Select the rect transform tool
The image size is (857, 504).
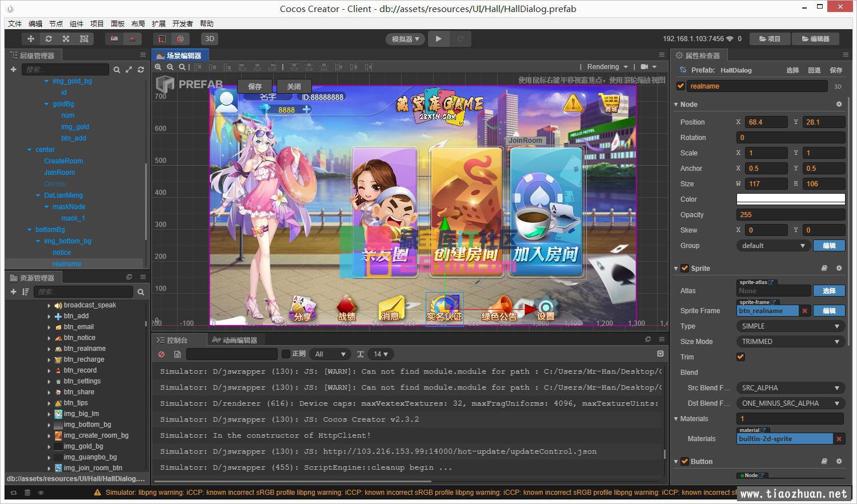pyautogui.click(x=84, y=39)
